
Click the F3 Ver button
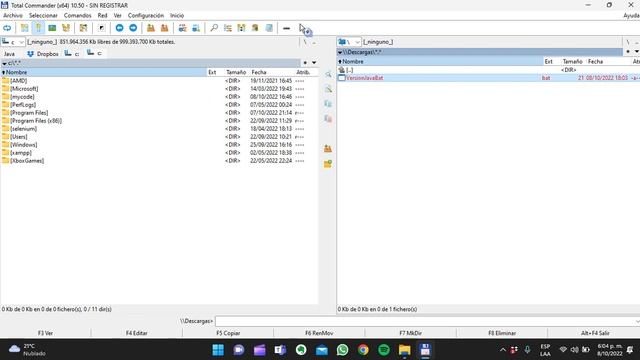45,333
